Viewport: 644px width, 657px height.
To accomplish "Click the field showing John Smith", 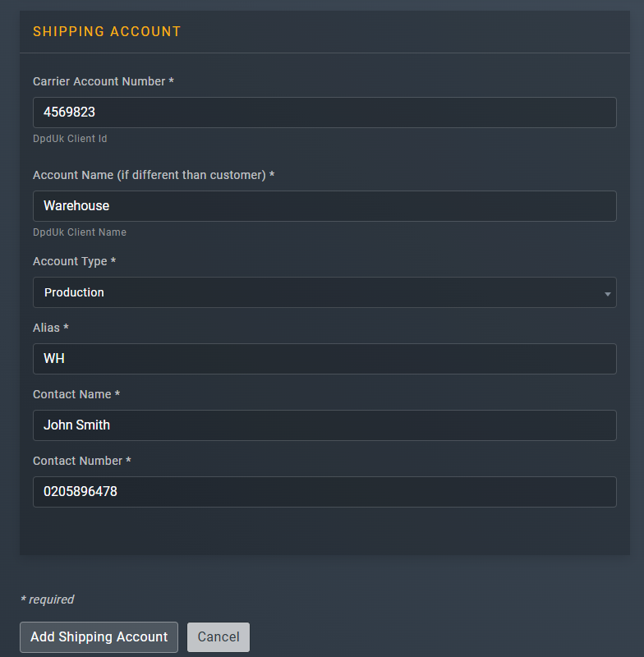I will (324, 425).
